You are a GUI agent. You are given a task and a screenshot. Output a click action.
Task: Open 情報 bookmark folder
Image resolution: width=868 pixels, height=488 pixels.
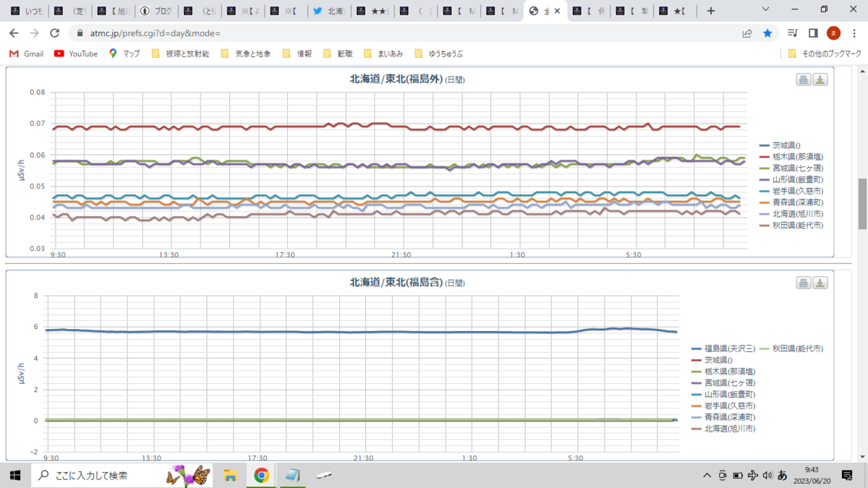click(x=297, y=53)
